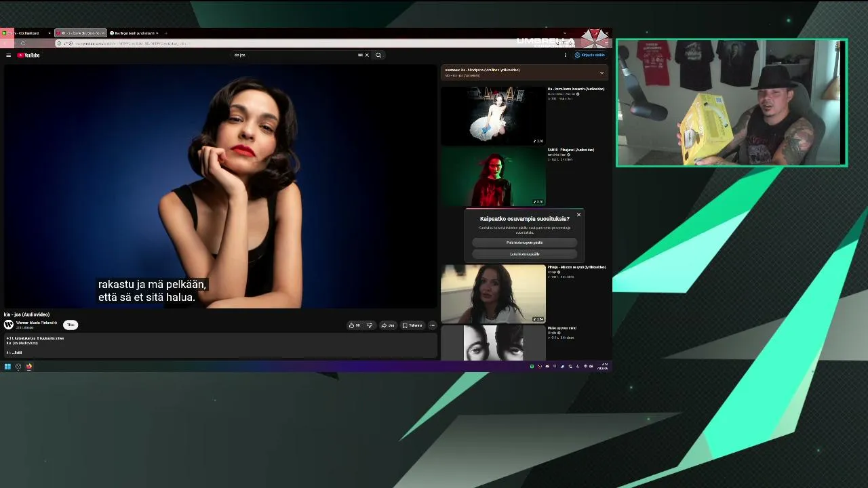Open the kia - korno korno kuvantin title link
Image resolution: width=868 pixels, height=488 pixels.
coord(576,89)
